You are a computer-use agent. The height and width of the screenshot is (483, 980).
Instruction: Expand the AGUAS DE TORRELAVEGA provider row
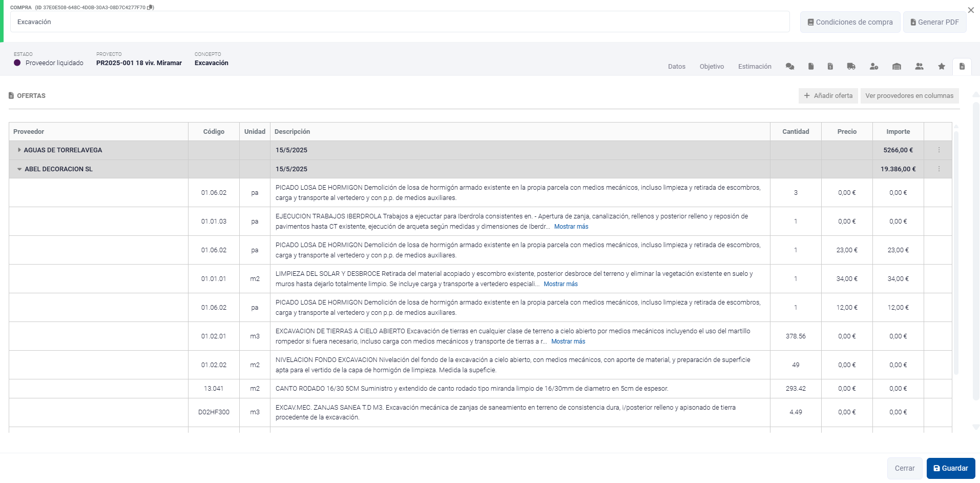[19, 150]
